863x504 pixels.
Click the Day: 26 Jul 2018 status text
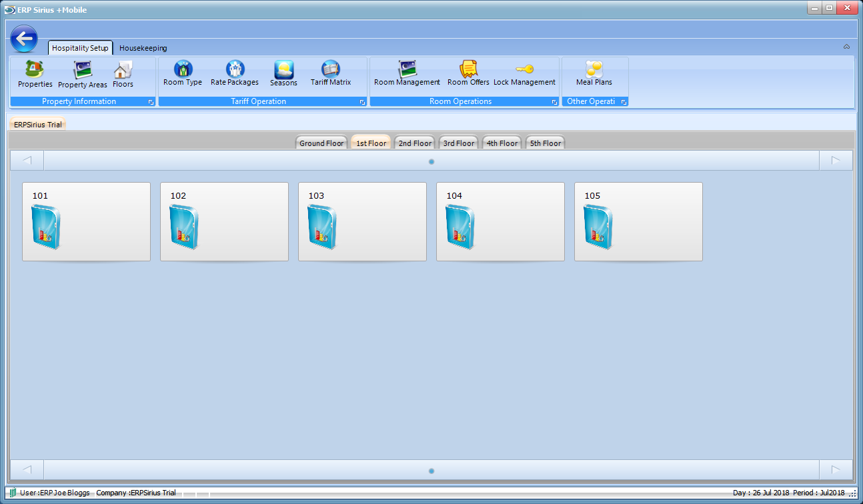tap(761, 493)
